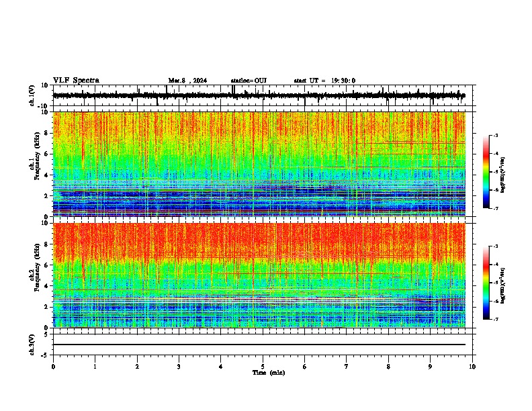Click ch.1 frequency tick label "6"
Image resolution: width=532 pixels, height=411 pixels.
tap(47, 154)
